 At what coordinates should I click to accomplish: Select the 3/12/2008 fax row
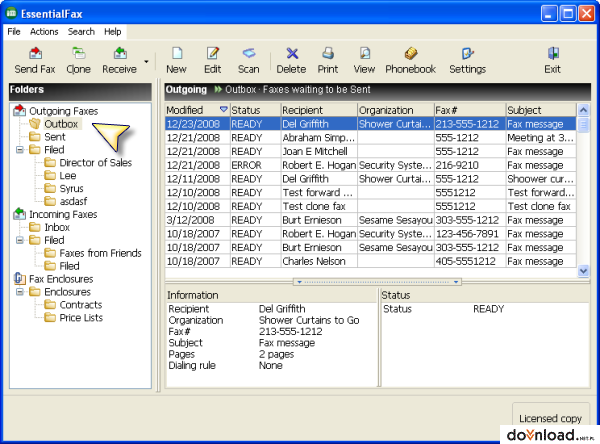click(370, 220)
